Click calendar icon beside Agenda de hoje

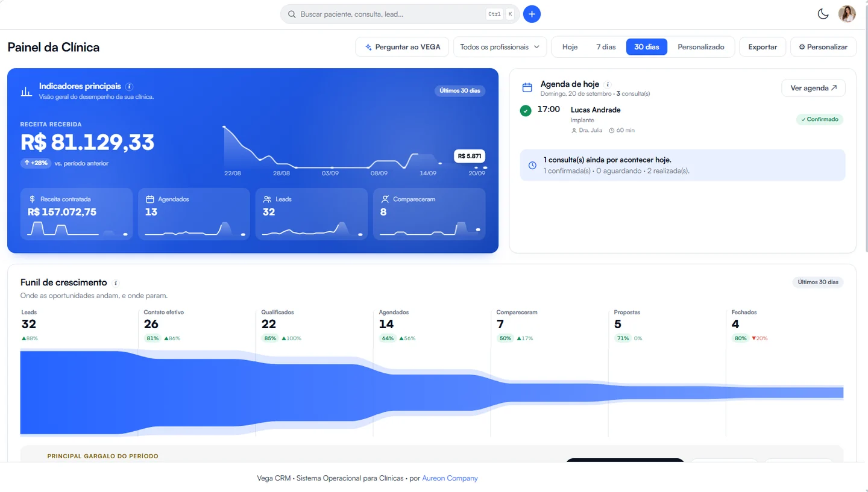[x=527, y=87]
